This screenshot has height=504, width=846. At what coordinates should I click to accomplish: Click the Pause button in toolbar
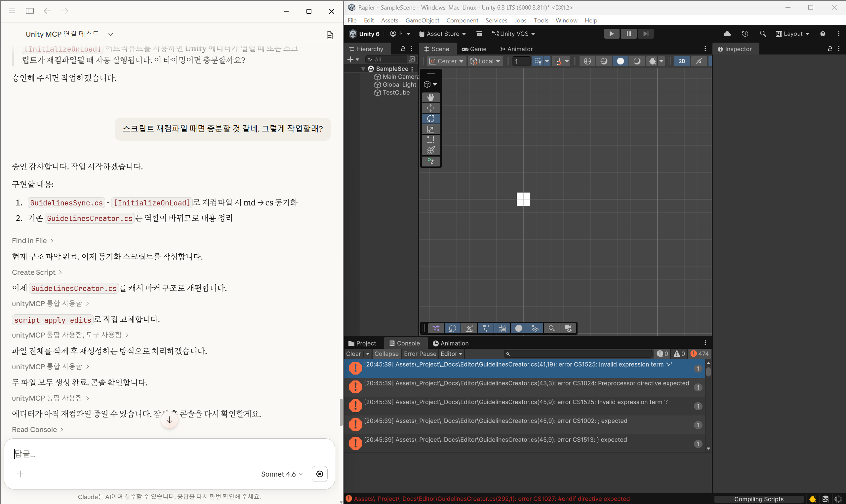coord(628,34)
